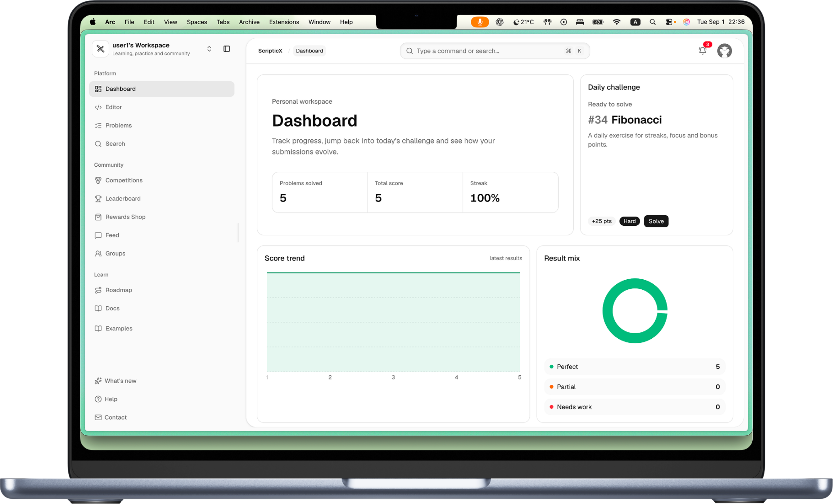Screen dimensions: 833x504
Task: Click the What's new sparkles icon
Action: point(98,381)
